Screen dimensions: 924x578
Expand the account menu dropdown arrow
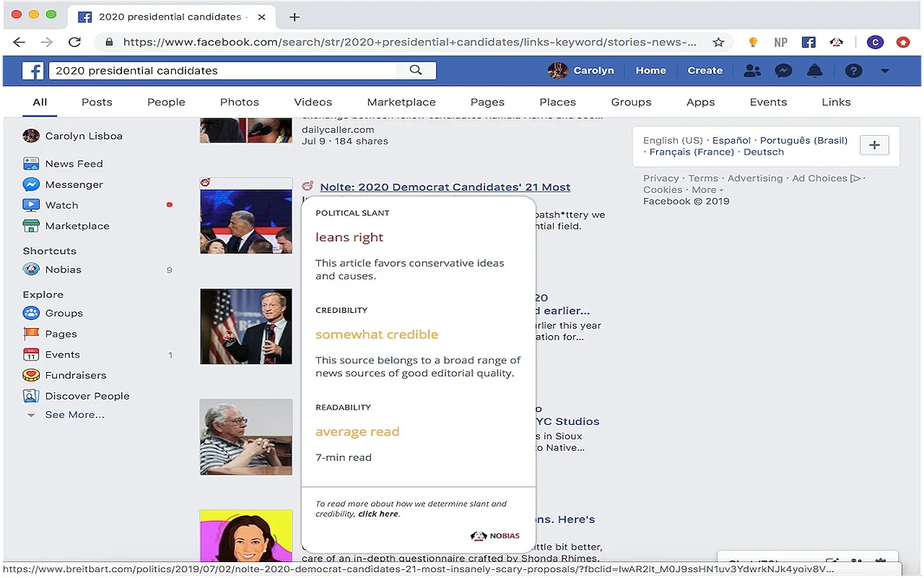(x=885, y=71)
